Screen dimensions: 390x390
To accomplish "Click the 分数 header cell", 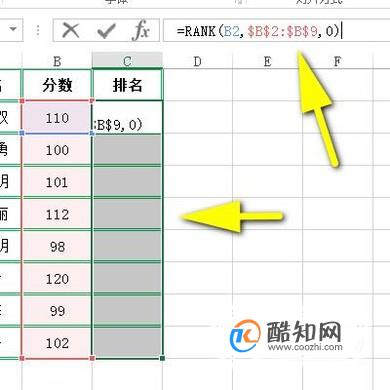I will pos(57,85).
